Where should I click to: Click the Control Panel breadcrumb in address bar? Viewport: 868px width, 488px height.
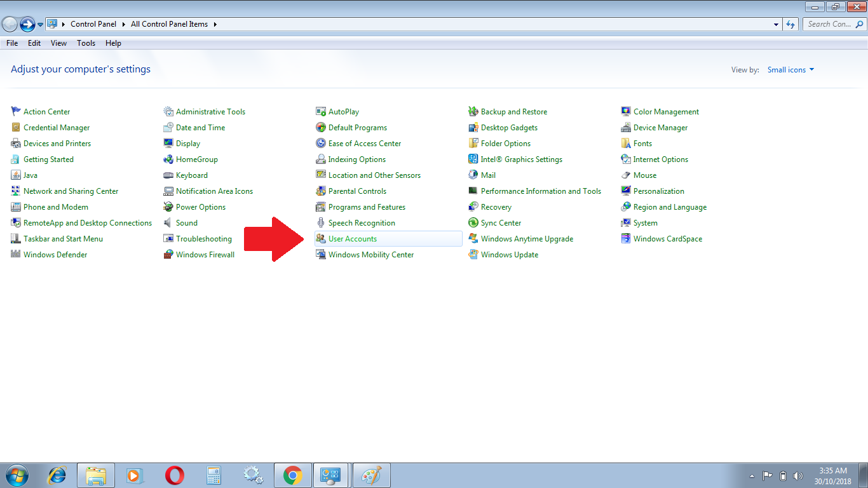(x=93, y=24)
